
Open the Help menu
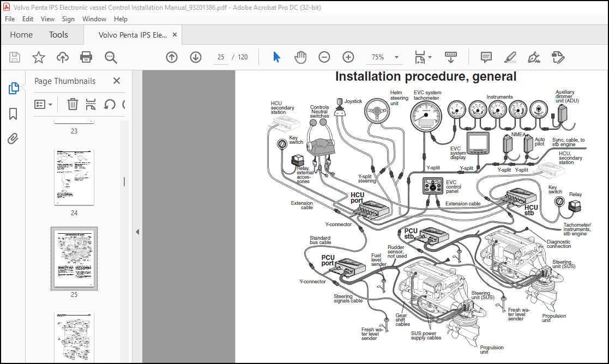(120, 19)
